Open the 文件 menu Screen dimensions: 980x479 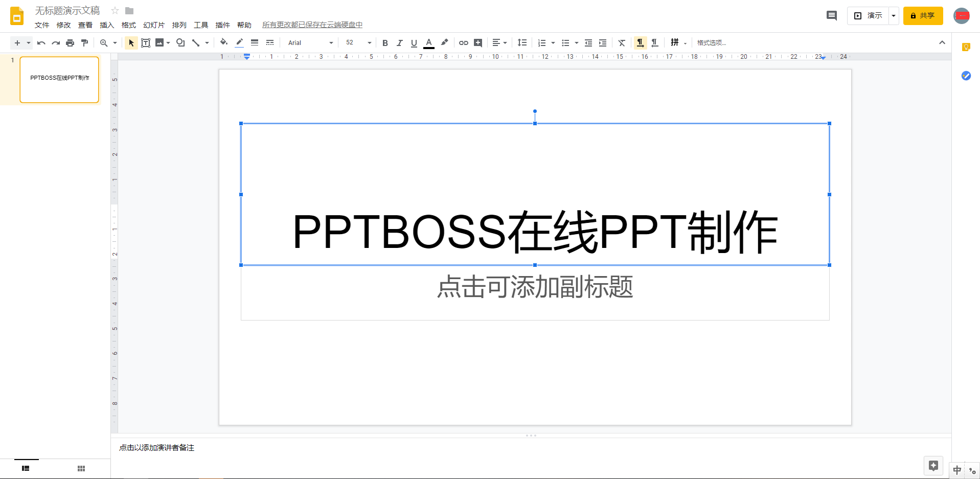click(42, 25)
